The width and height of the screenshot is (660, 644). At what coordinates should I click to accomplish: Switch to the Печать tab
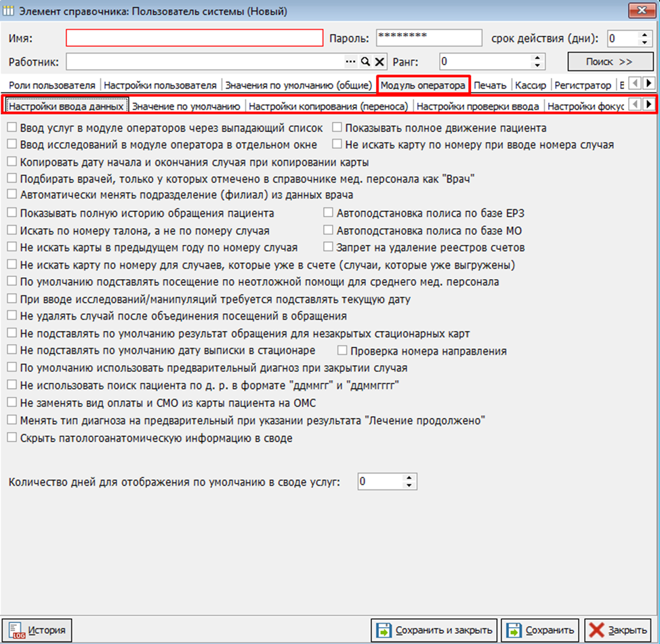point(489,85)
